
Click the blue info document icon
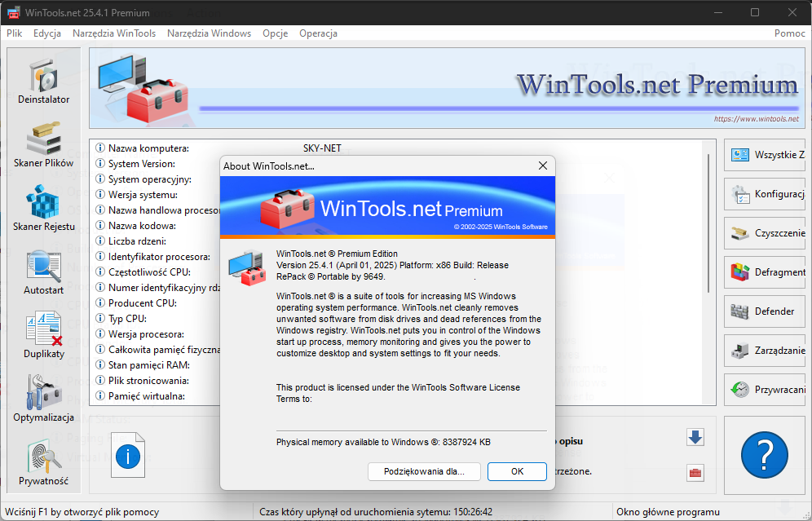click(128, 455)
